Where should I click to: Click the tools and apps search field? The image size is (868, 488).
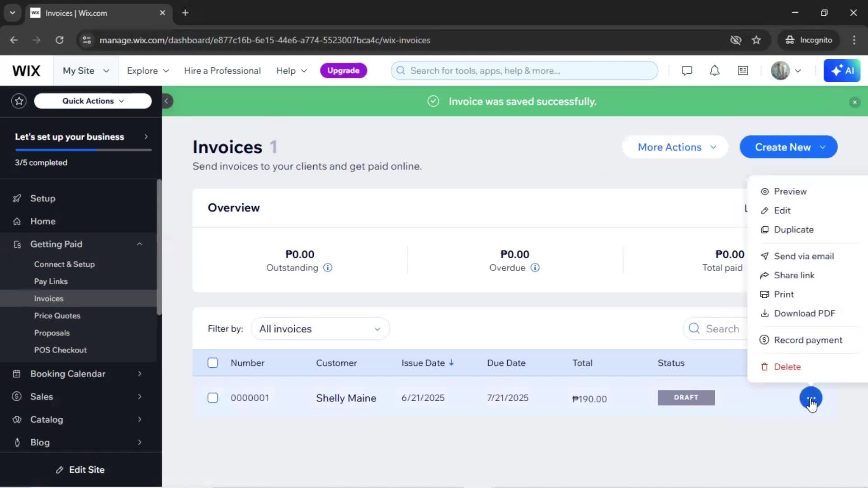[x=524, y=70]
